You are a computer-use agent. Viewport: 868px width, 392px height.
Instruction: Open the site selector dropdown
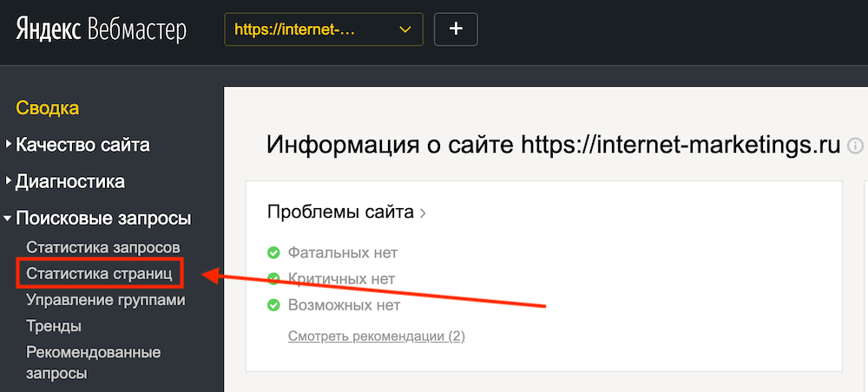(323, 29)
